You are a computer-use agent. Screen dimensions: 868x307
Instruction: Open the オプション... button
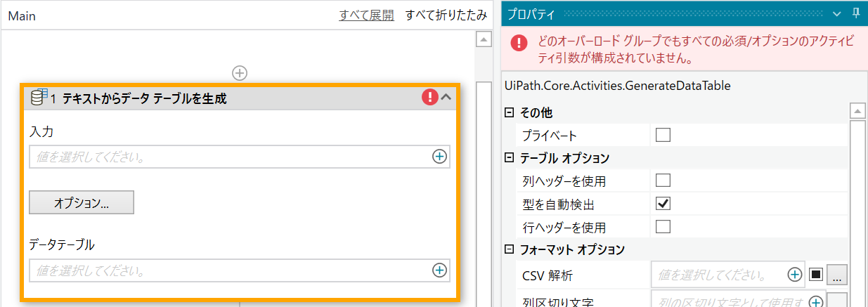coord(82,202)
